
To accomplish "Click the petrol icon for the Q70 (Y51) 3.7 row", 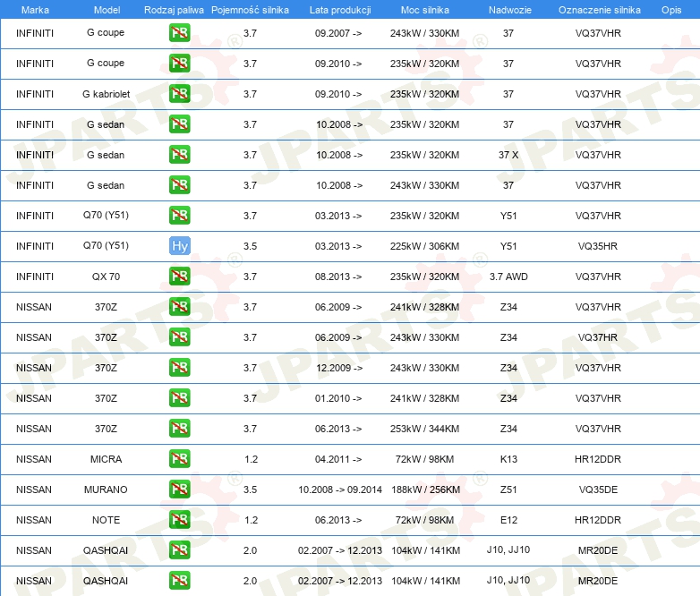I will (x=179, y=215).
